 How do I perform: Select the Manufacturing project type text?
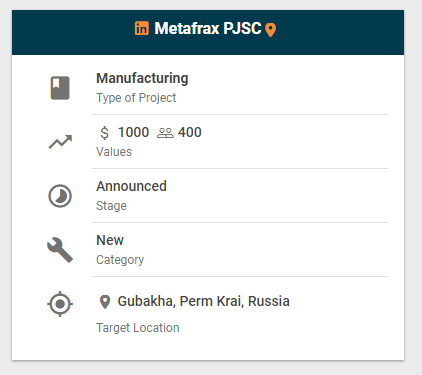(142, 78)
